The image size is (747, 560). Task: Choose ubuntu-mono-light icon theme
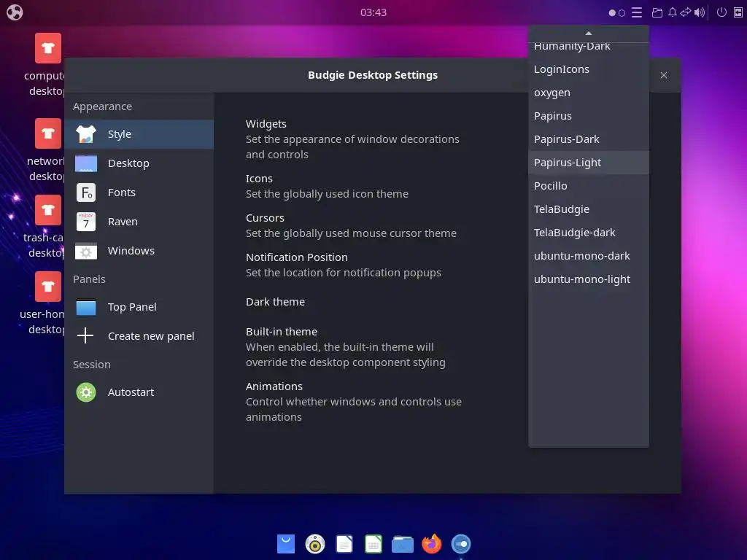click(589, 279)
